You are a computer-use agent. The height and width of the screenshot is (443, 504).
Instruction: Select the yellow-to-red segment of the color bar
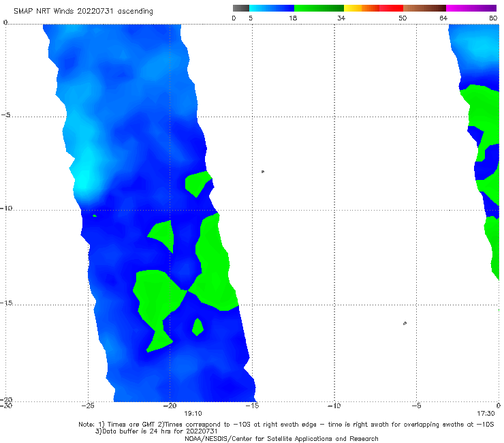(373, 8)
